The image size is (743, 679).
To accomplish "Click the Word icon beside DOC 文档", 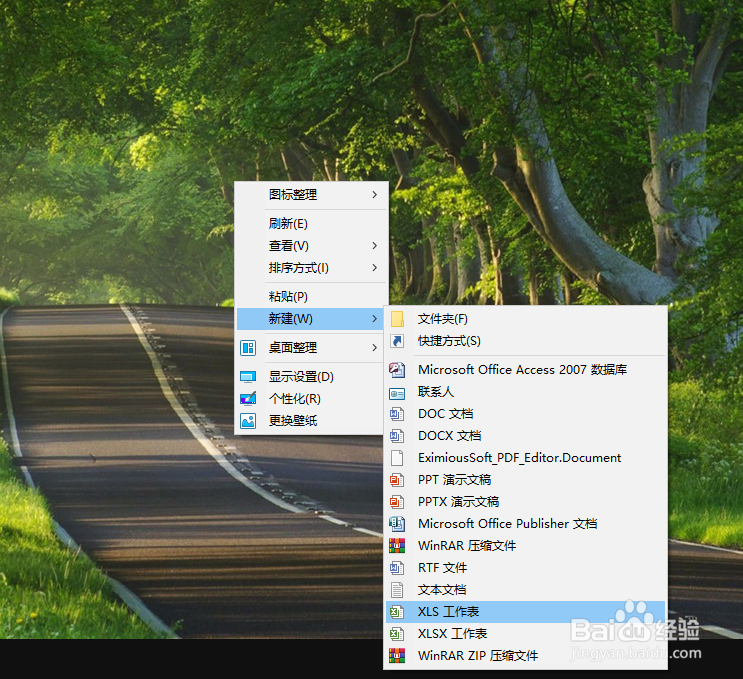I will (397, 414).
